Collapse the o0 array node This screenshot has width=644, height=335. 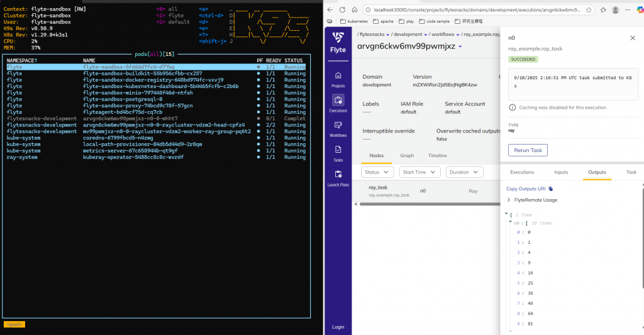tap(511, 222)
